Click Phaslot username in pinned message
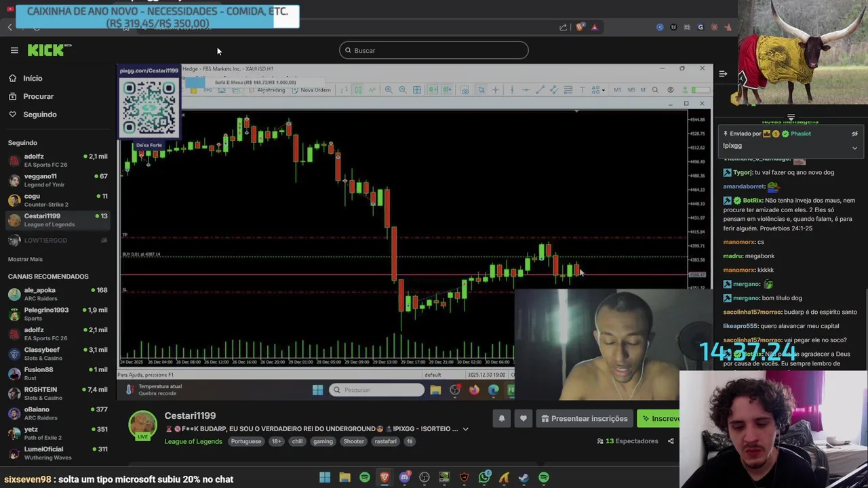 click(800, 134)
